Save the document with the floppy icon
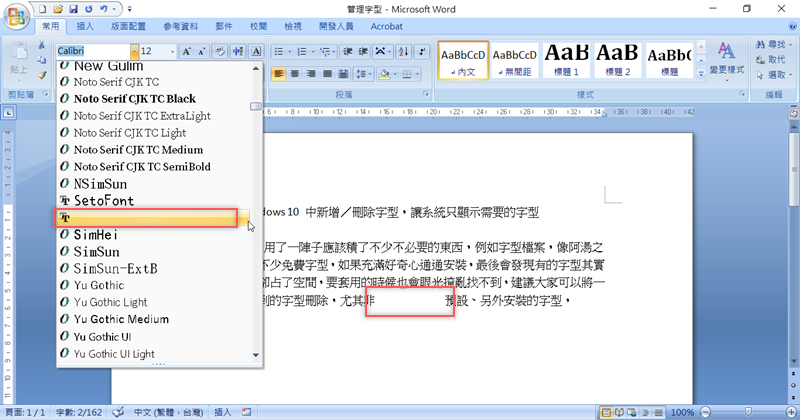Image resolution: width=800 pixels, height=420 pixels. click(73, 9)
